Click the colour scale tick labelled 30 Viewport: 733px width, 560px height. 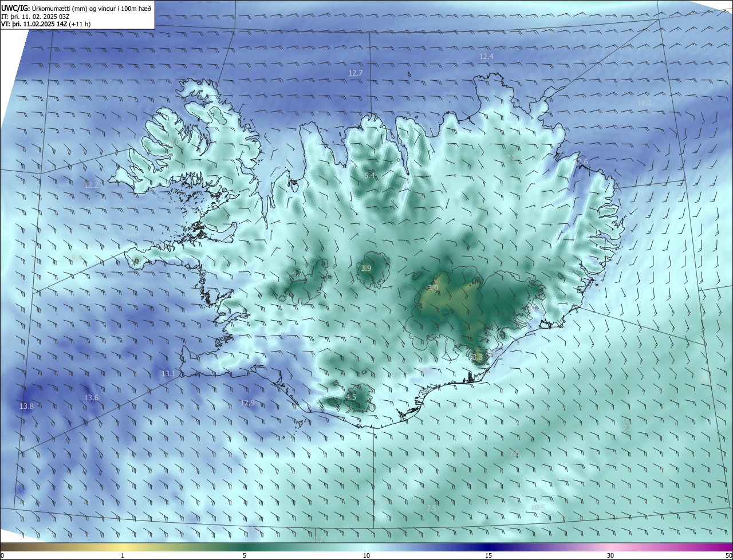[x=610, y=555]
